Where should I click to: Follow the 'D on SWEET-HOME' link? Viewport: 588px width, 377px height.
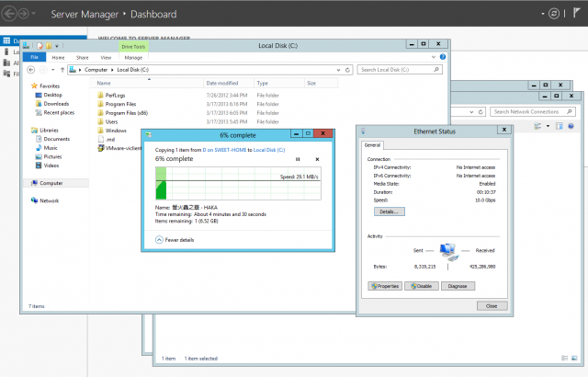[x=224, y=150]
